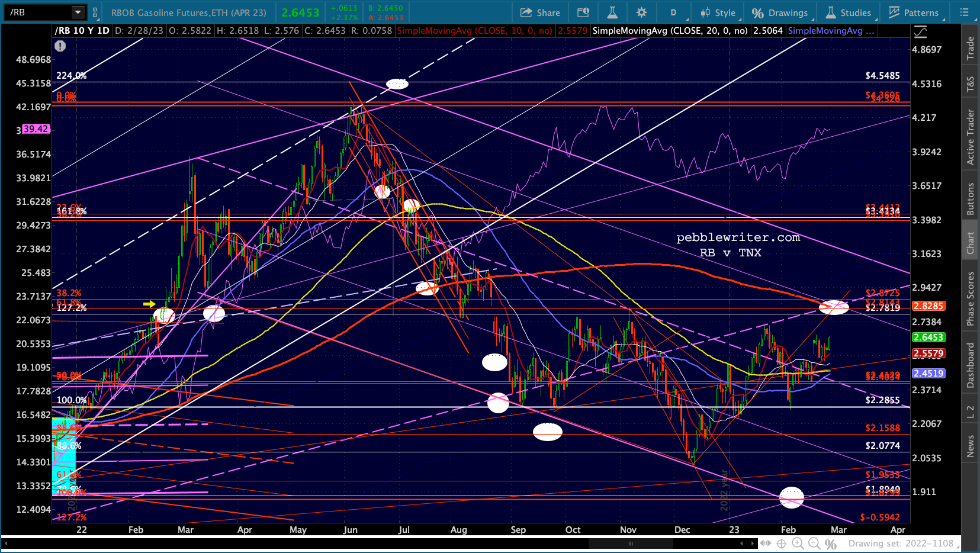Click the red 2.8285 price axis label
Viewport: 980px width, 553px height.
click(x=928, y=306)
